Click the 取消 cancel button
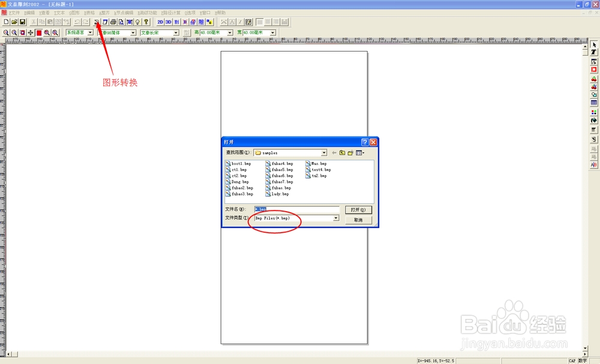Screen dimensions: 600x364 [358, 220]
